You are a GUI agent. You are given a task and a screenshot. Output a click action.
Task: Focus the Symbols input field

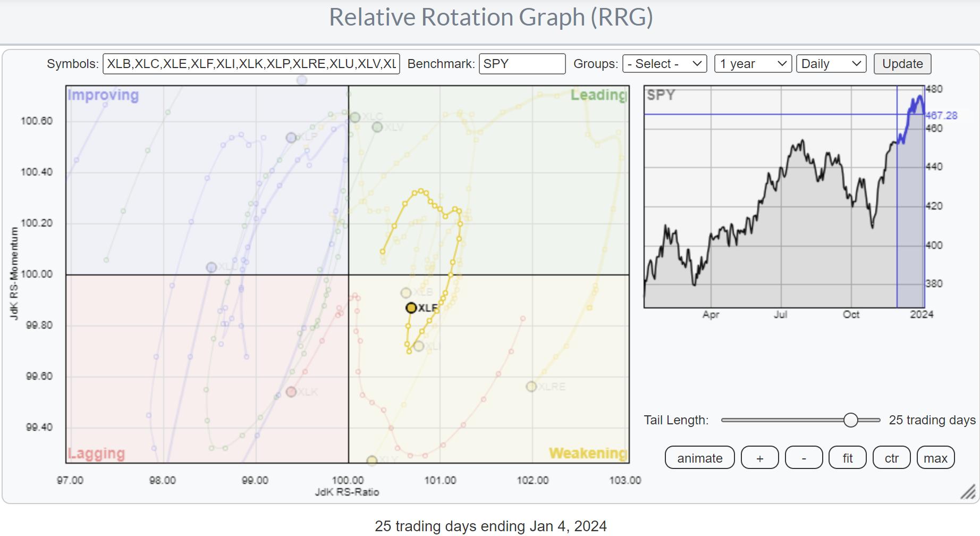pos(251,64)
